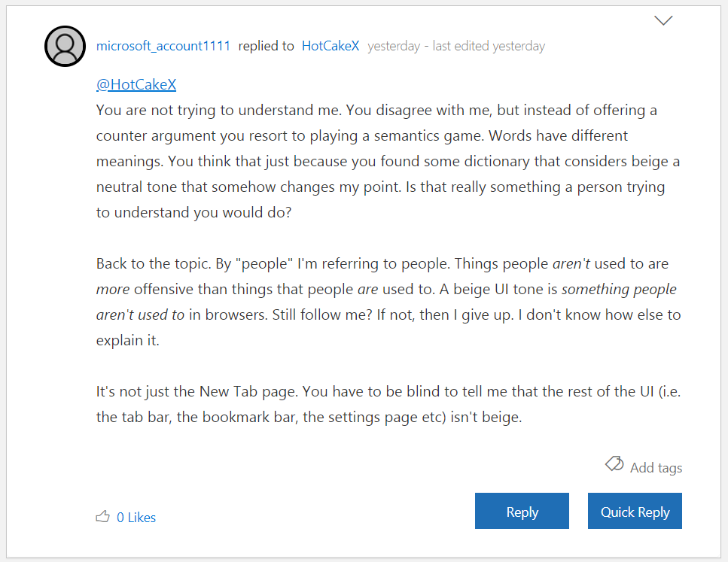Click 'last edited yesterday' edit history
This screenshot has height=562, width=728.
click(489, 46)
